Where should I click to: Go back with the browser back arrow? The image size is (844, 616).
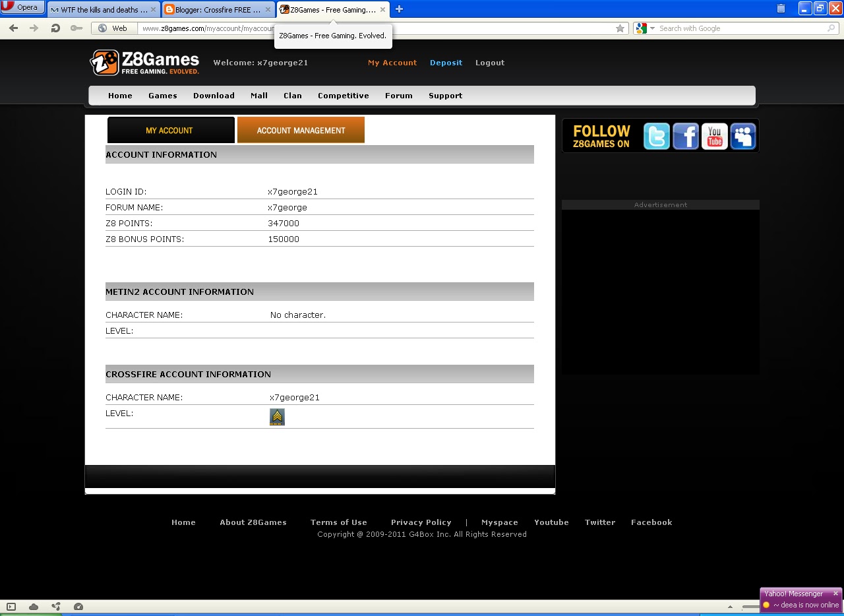[x=13, y=28]
